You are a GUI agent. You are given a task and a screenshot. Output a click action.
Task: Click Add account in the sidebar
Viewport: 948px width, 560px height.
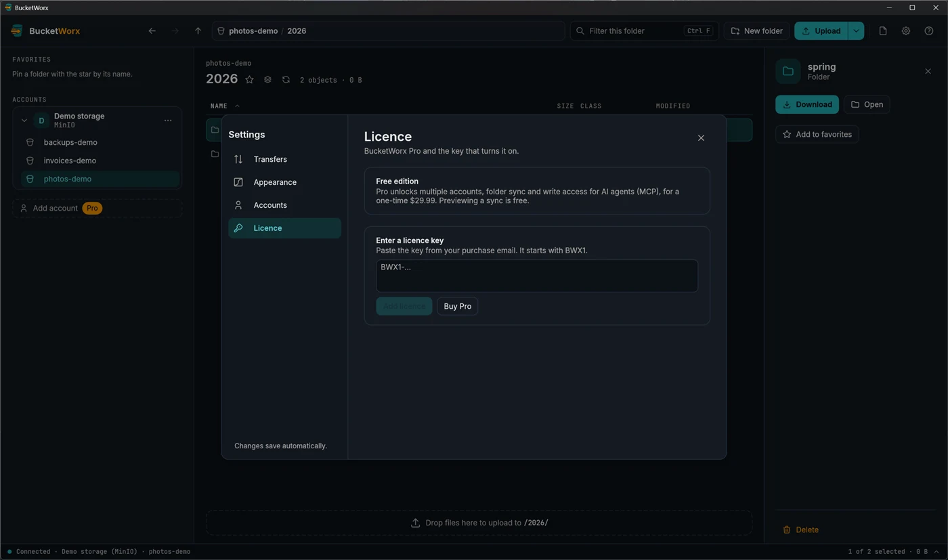[97, 208]
